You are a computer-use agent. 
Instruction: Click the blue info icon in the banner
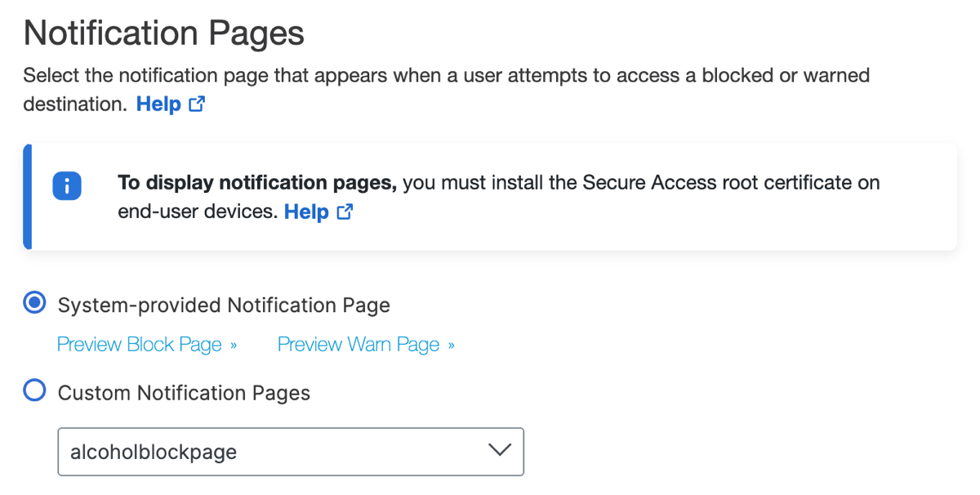pyautogui.click(x=67, y=186)
